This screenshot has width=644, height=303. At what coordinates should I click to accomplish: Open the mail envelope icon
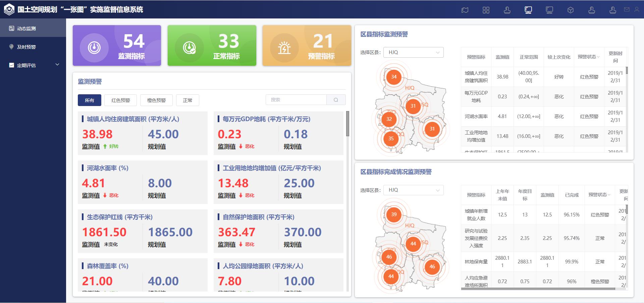tap(627, 10)
